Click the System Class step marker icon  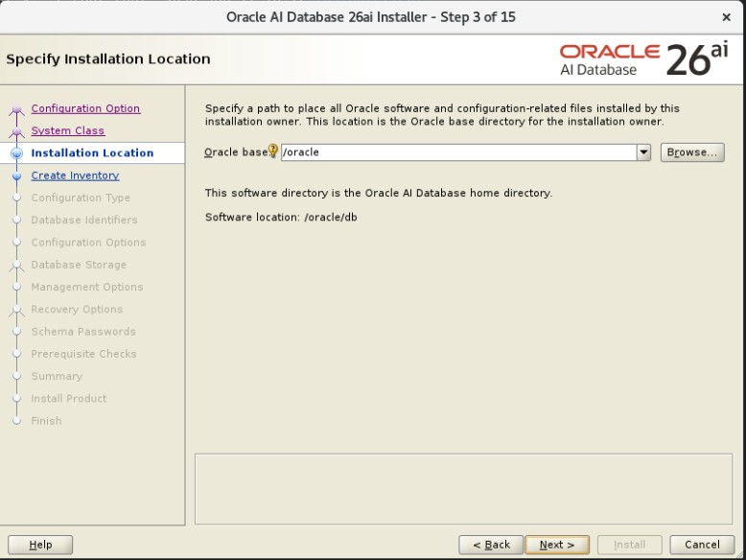[x=16, y=132]
